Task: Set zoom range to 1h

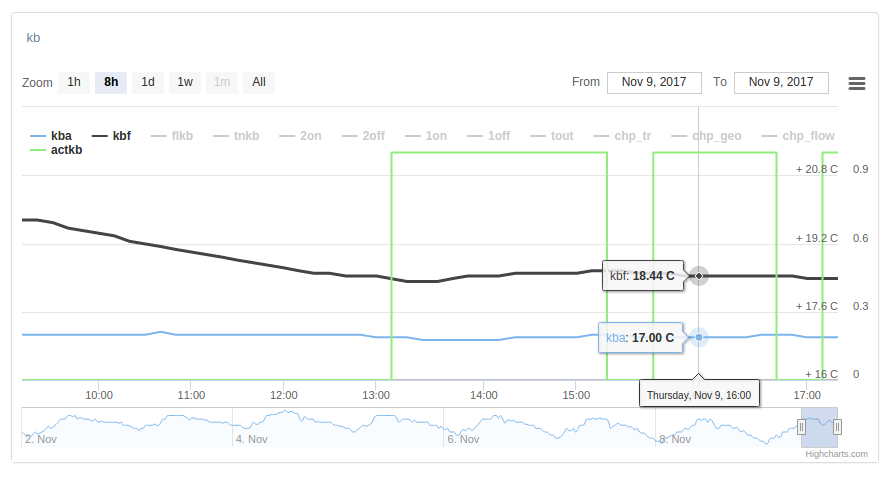Action: [74, 82]
